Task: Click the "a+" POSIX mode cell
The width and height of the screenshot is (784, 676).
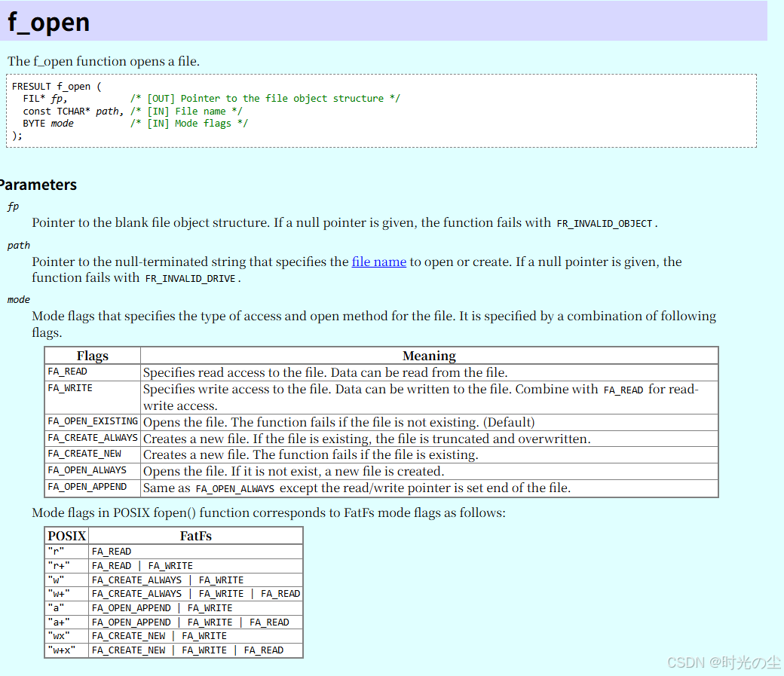Action: (x=66, y=622)
